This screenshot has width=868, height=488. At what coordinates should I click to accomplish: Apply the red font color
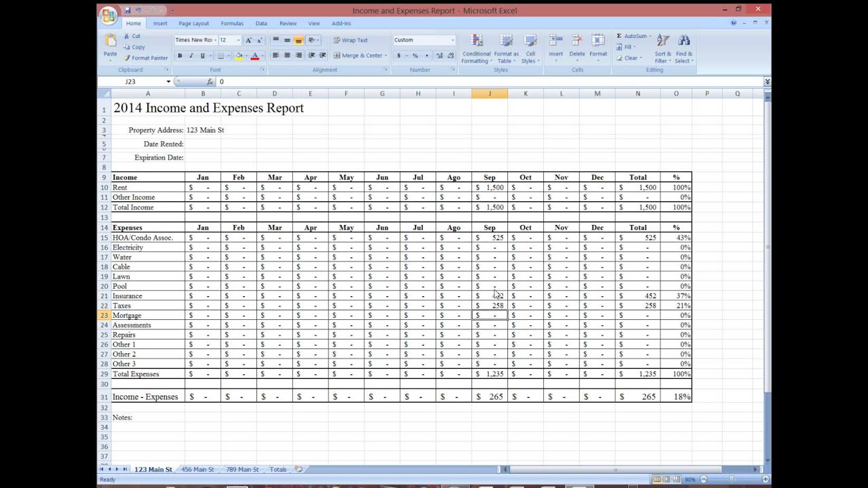pos(255,56)
